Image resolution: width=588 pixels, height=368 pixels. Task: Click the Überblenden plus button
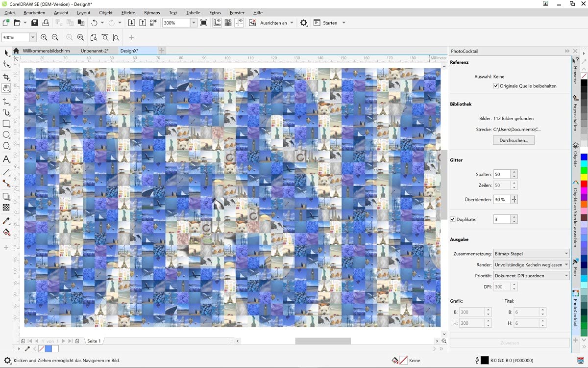click(x=514, y=200)
